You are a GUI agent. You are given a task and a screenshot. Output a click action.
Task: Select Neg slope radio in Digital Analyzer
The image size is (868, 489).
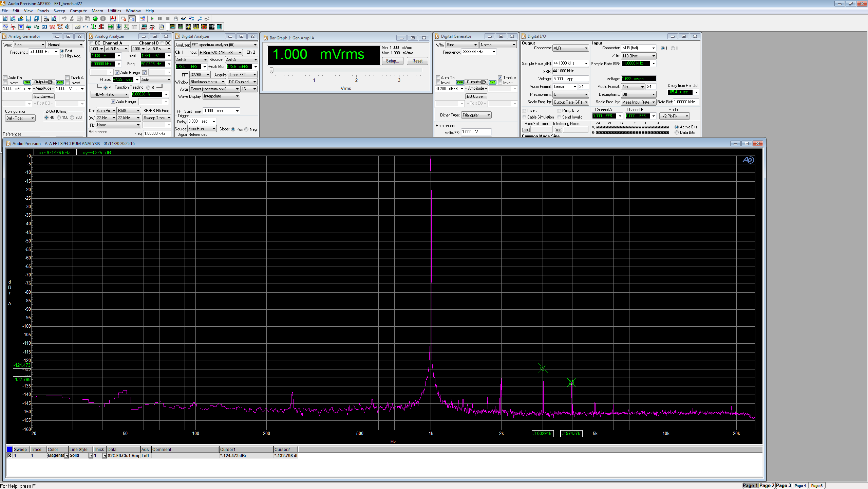(246, 129)
